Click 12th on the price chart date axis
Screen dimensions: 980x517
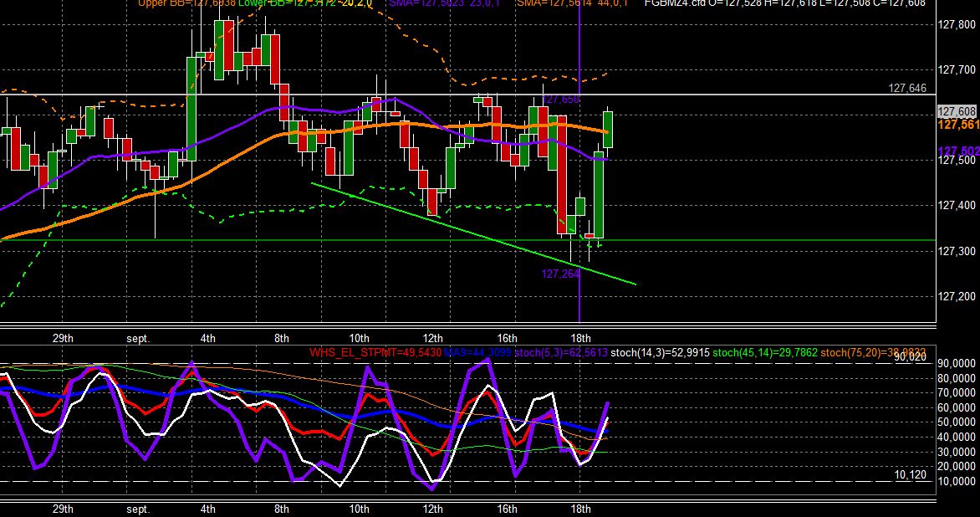click(432, 338)
